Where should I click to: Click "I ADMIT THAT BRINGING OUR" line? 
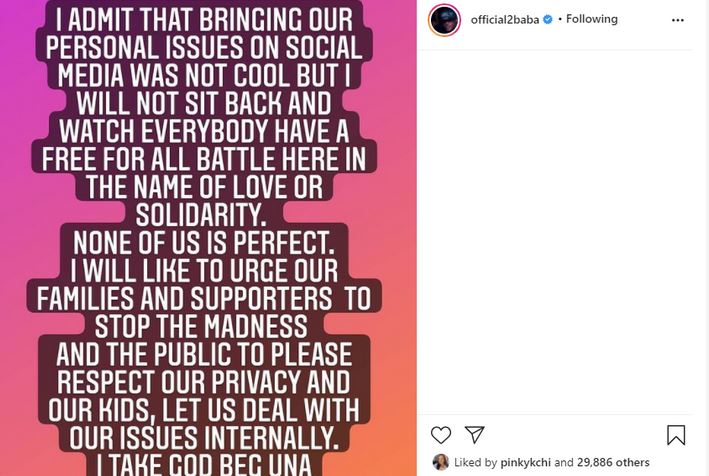point(209,21)
